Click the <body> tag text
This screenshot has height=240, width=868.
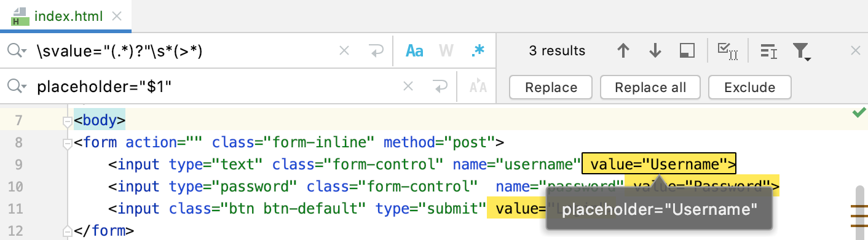[x=100, y=120]
